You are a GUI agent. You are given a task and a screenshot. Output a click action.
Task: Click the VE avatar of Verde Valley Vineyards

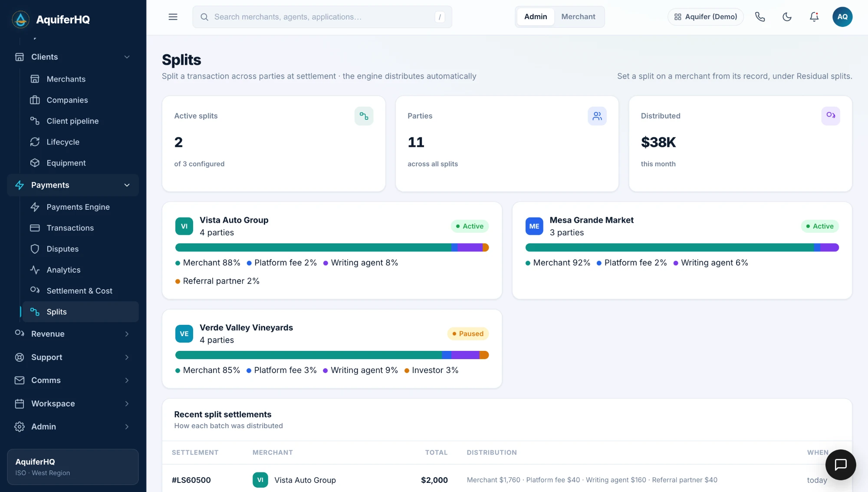(x=184, y=334)
